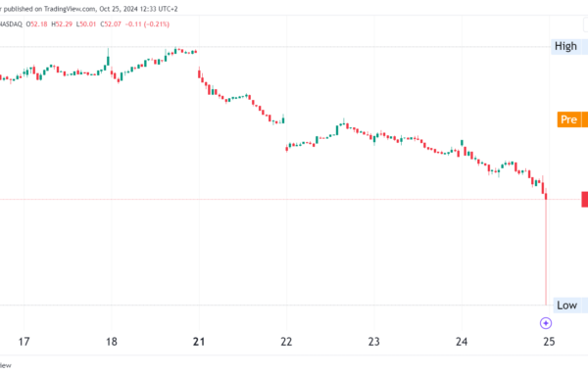Click the date label 22
This screenshot has height=375, width=588.
tap(286, 342)
